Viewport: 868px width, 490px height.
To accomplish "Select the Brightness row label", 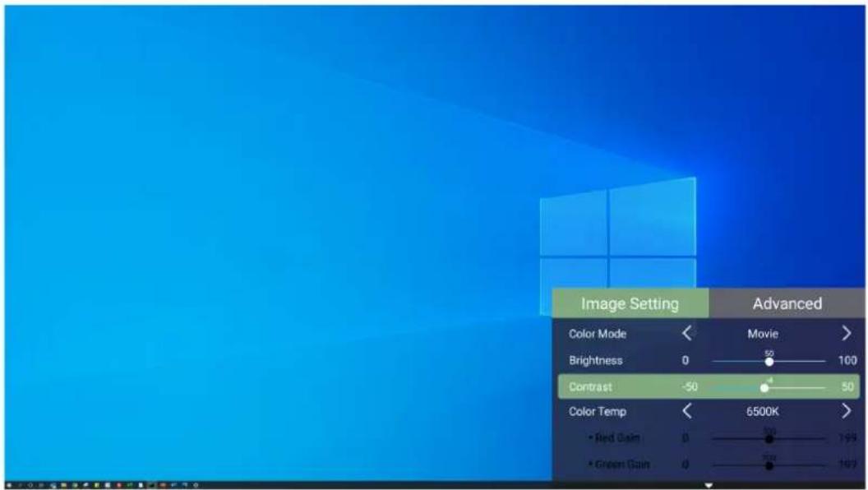I will coord(596,360).
